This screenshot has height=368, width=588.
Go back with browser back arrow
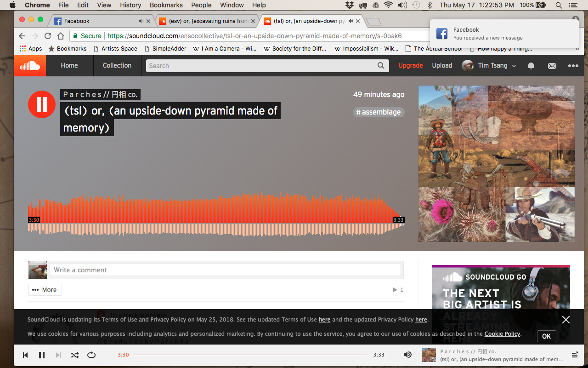(22, 36)
